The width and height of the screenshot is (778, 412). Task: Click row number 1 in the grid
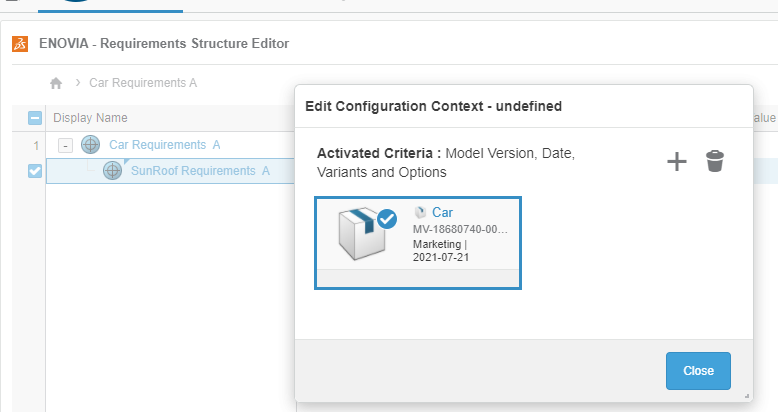point(34,145)
